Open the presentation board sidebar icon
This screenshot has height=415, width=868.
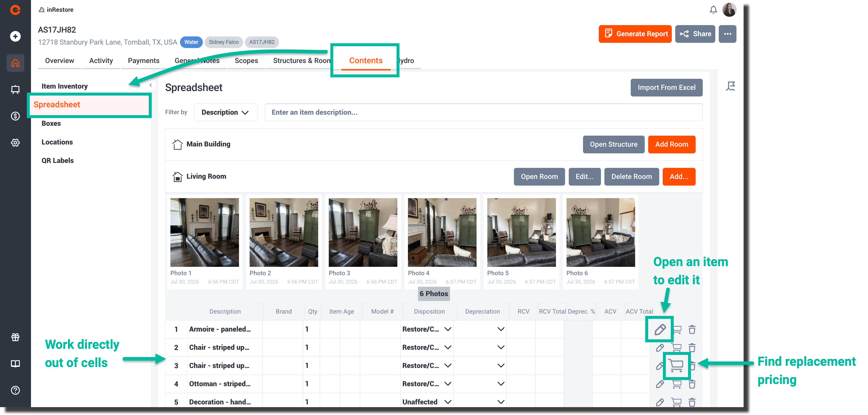(x=15, y=89)
